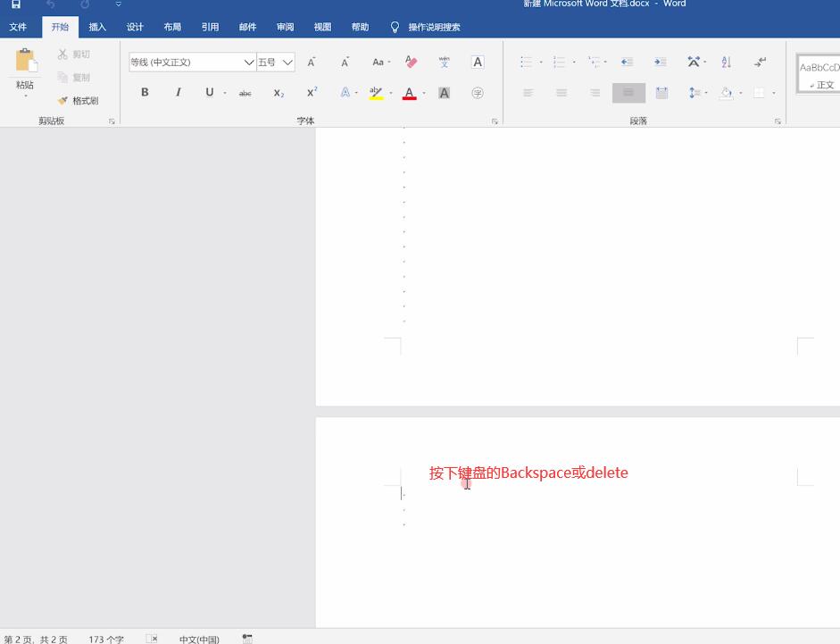Open the bullets list dropdown
The width and height of the screenshot is (840, 644).
coord(541,63)
